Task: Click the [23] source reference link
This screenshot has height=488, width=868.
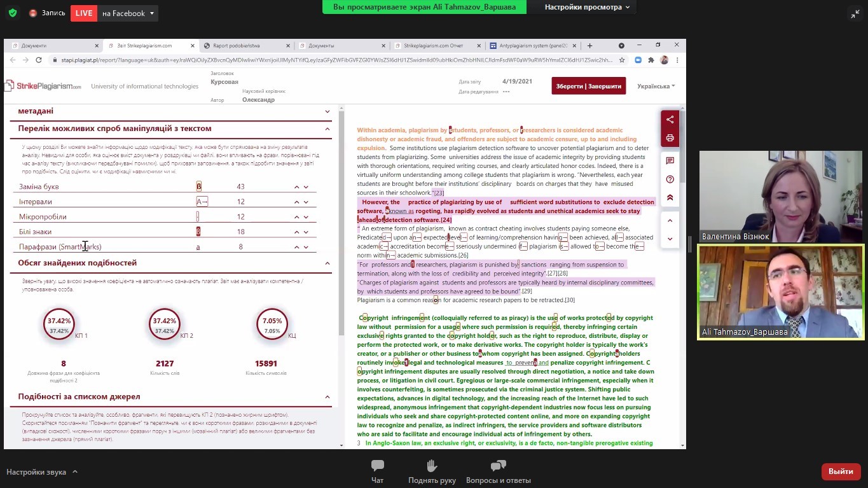Action: [439, 193]
